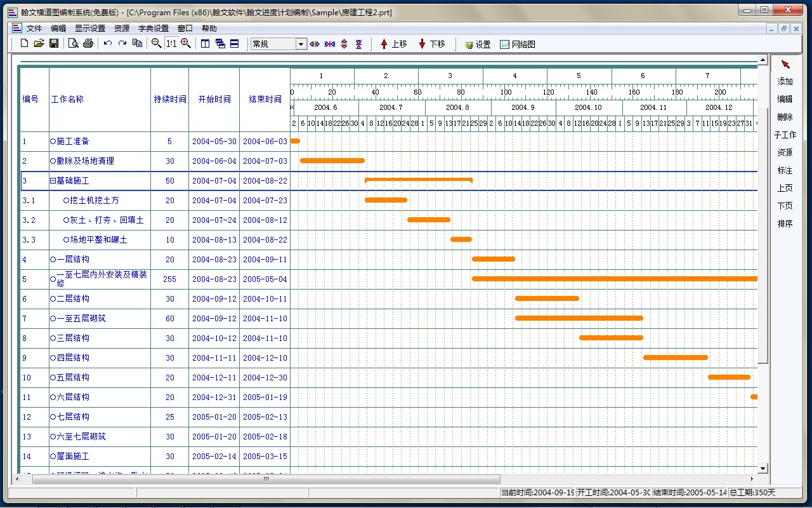This screenshot has width=812, height=508.
Task: Go to the next page with 下页
Action: pyautogui.click(x=785, y=206)
